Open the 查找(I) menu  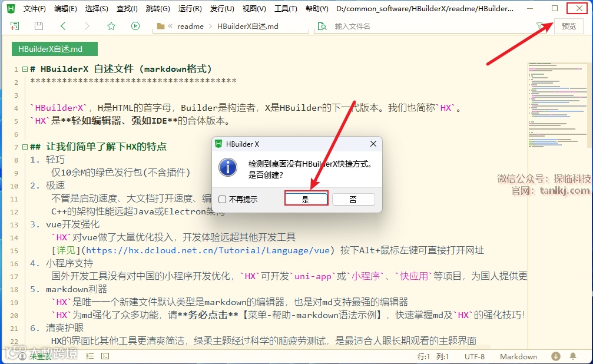pyautogui.click(x=127, y=8)
